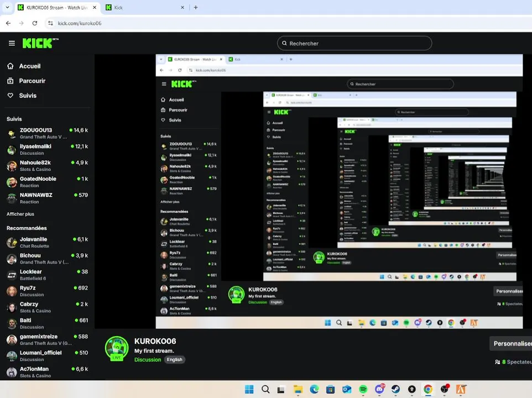The height and width of the screenshot is (398, 532).
Task: Open Windows Start menu
Action: (x=249, y=390)
